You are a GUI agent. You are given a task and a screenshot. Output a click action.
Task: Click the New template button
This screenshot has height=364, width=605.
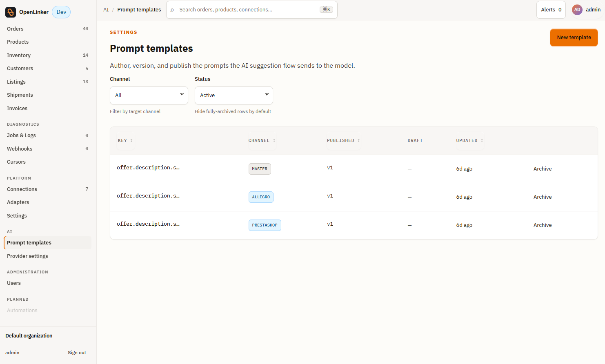(x=574, y=38)
